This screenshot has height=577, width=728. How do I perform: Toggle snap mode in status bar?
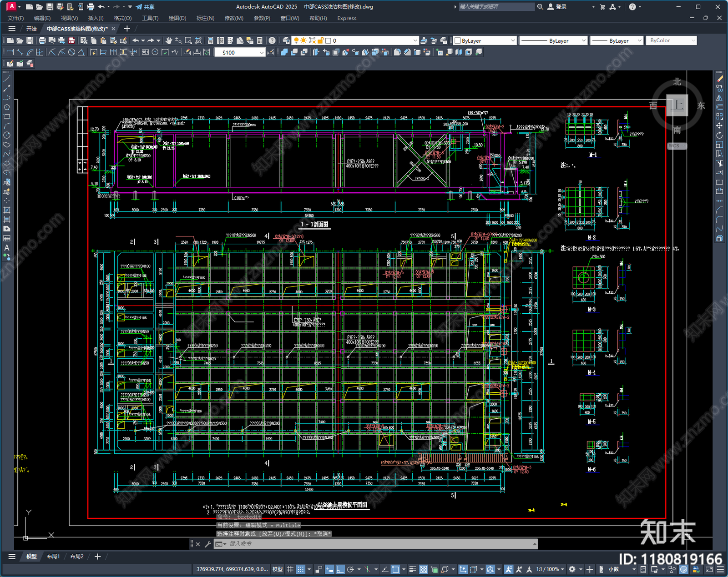301,569
